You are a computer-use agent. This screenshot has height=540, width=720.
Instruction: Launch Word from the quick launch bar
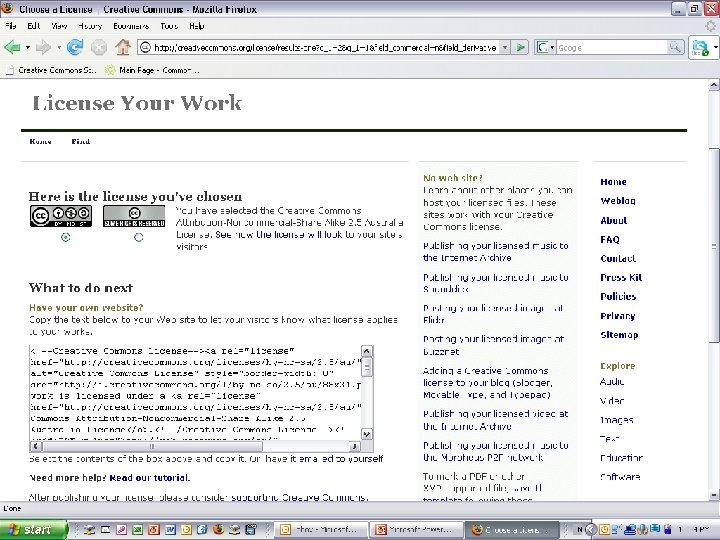click(170, 529)
